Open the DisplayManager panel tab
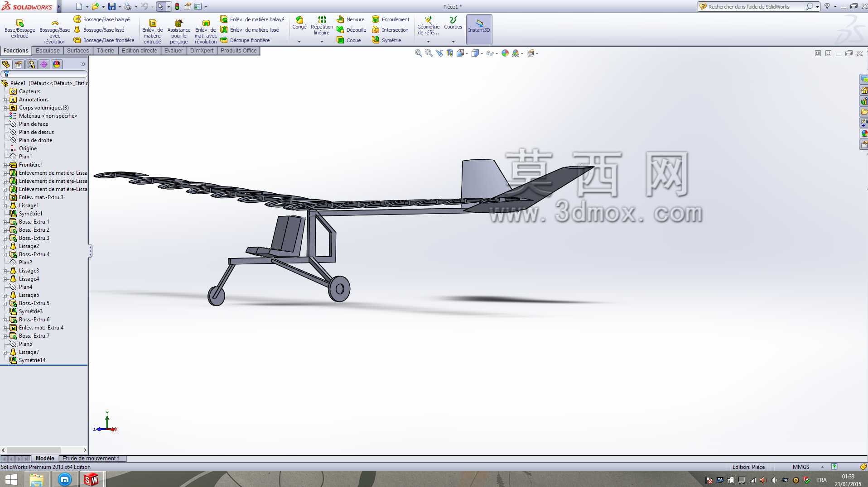Screen dimensions: 868x487 (57, 64)
